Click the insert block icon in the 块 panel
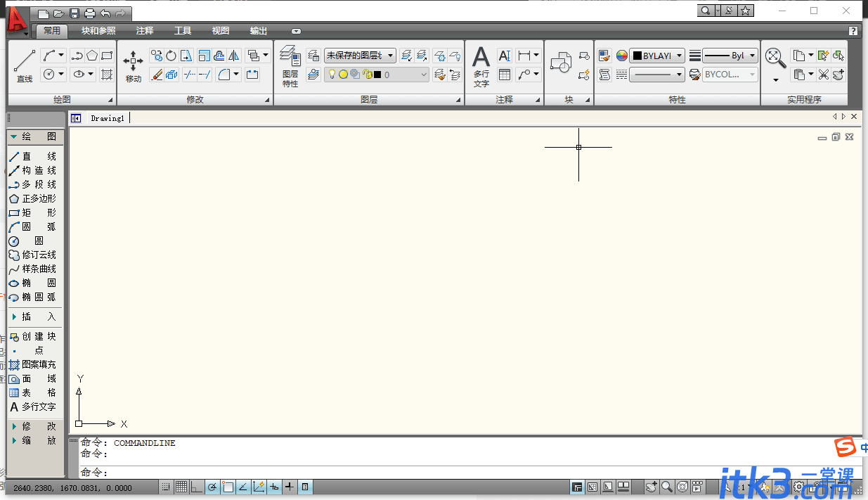The width and height of the screenshot is (868, 500). [x=560, y=63]
